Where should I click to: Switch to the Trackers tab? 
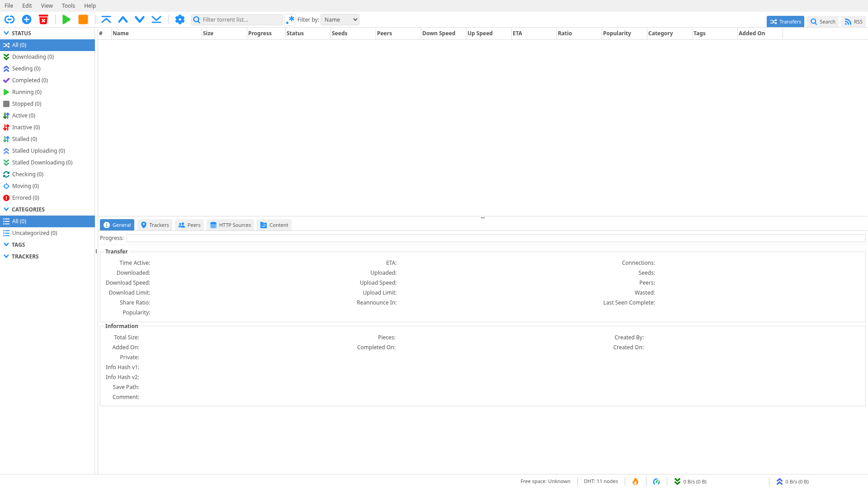(155, 225)
